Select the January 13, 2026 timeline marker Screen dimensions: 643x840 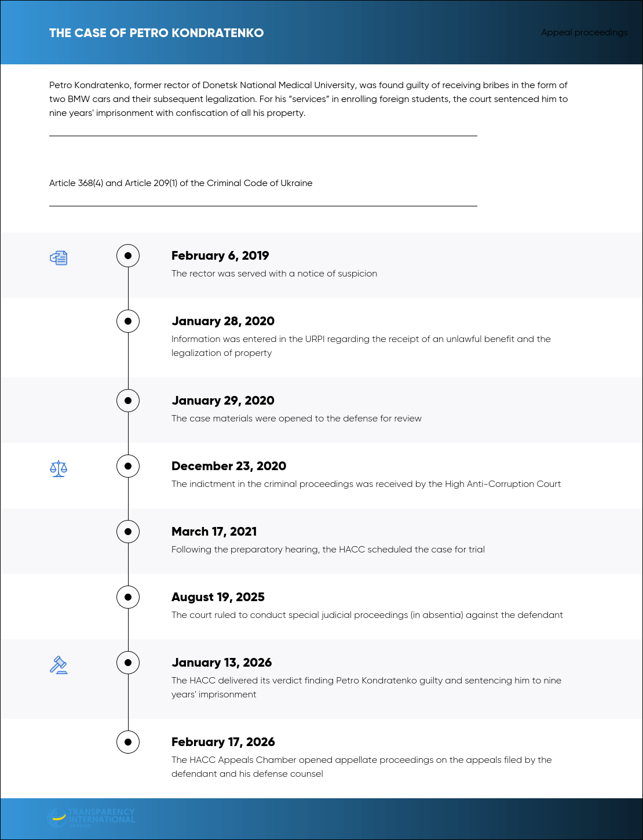pos(128,663)
